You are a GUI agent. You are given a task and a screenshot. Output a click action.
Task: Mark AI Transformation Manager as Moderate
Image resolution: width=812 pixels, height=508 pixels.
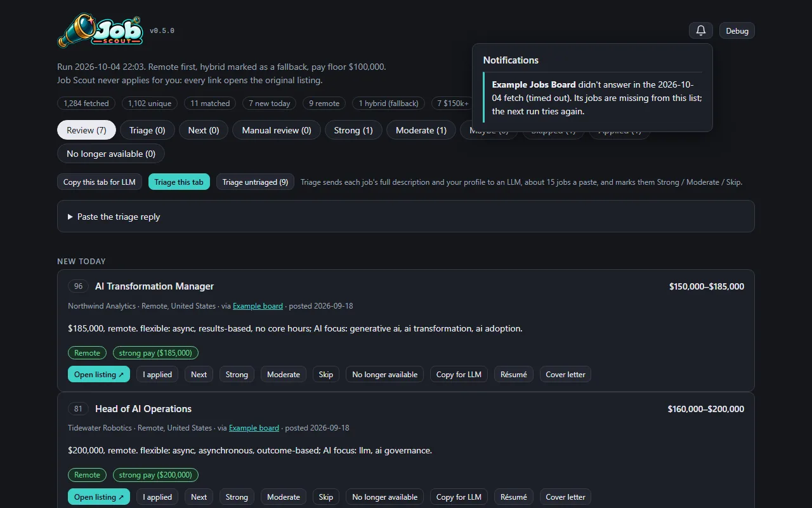[x=284, y=375]
